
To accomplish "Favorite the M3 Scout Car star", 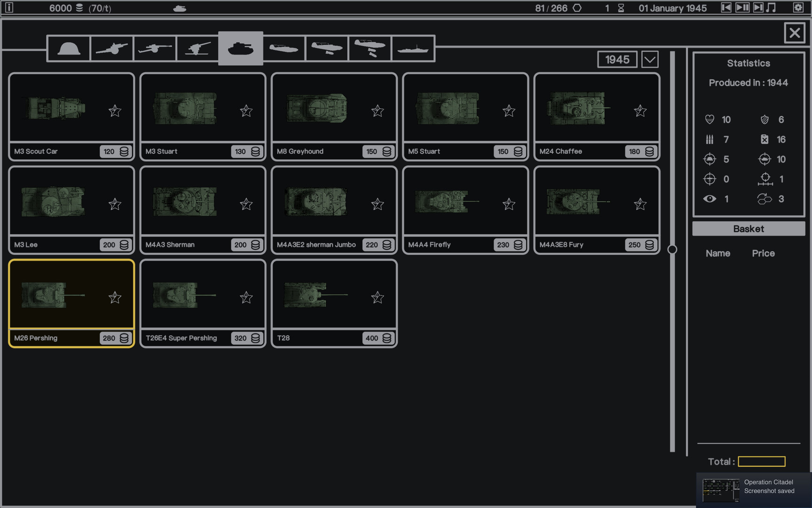I will (x=115, y=111).
